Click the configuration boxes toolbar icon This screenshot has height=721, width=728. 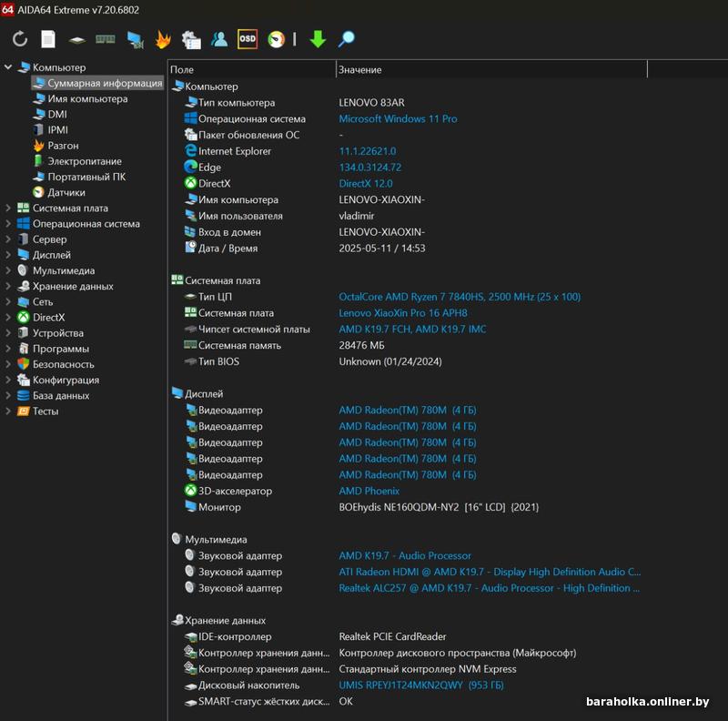[x=191, y=40]
